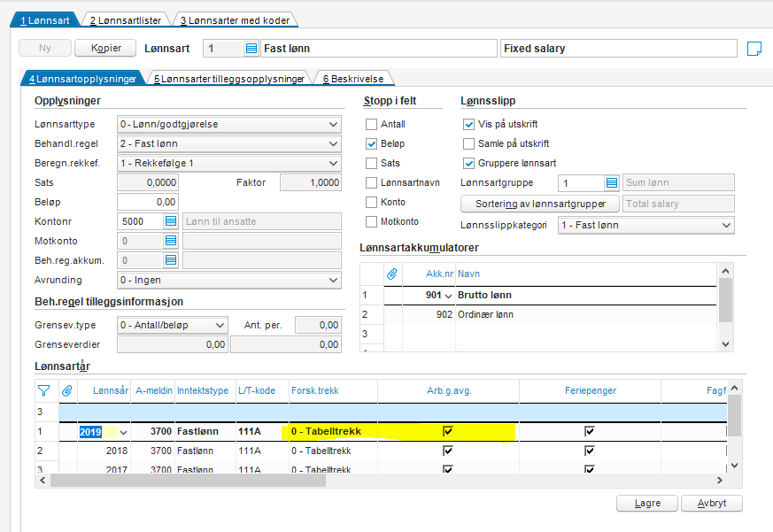Viewport: 773px width, 532px height.
Task: Click the Lagre button
Action: pyautogui.click(x=647, y=503)
